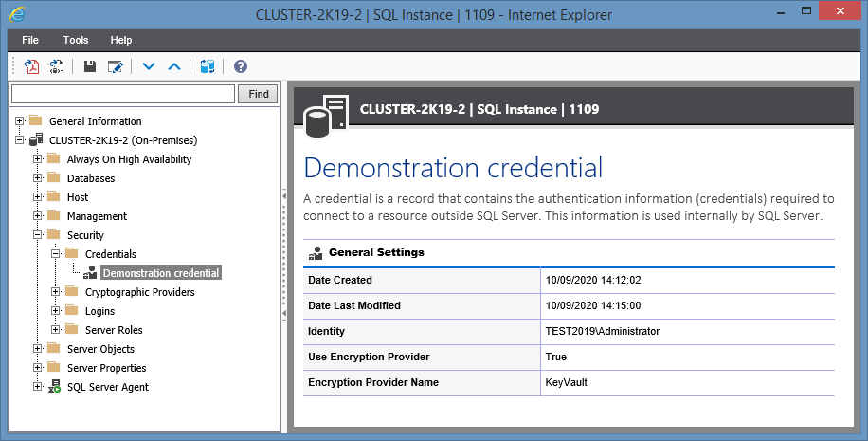Select SQL Server Agent tree item
This screenshot has height=441, width=868.
(108, 387)
